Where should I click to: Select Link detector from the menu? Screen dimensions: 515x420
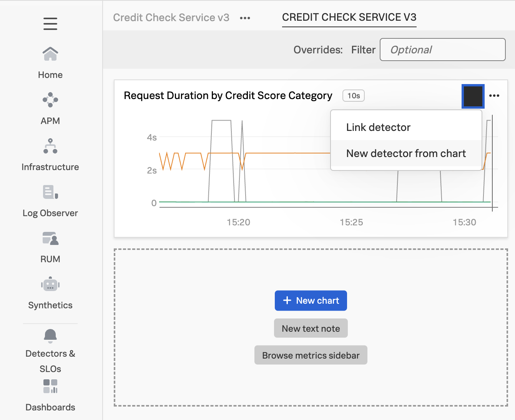378,127
